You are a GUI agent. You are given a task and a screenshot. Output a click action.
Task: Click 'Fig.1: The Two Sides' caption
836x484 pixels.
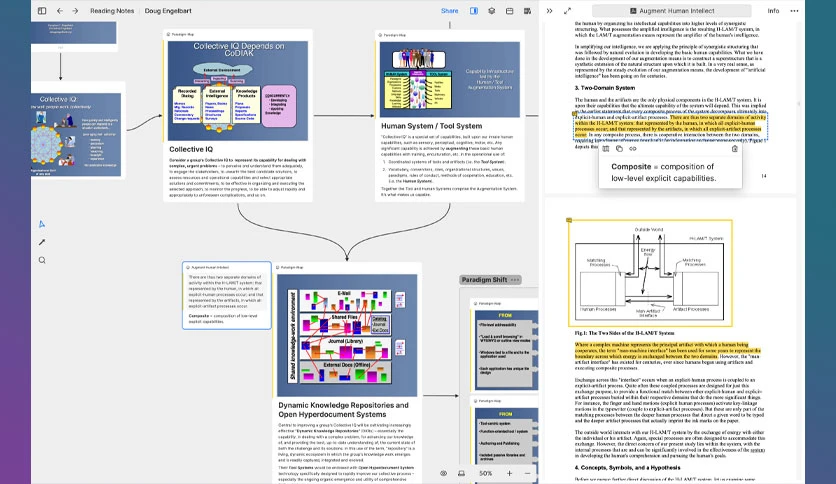coord(624,333)
